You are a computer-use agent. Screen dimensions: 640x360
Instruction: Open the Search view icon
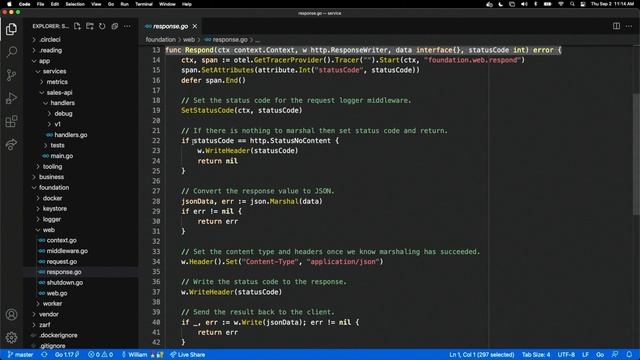point(11,52)
